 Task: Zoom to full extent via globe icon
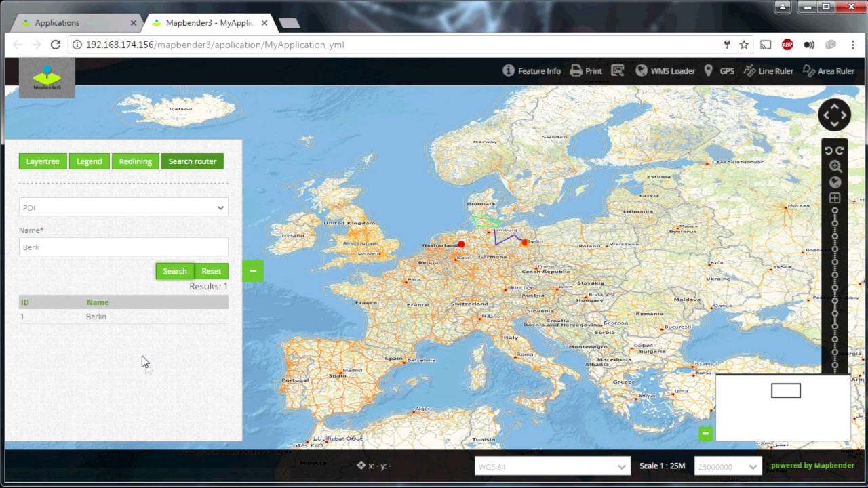[x=835, y=182]
